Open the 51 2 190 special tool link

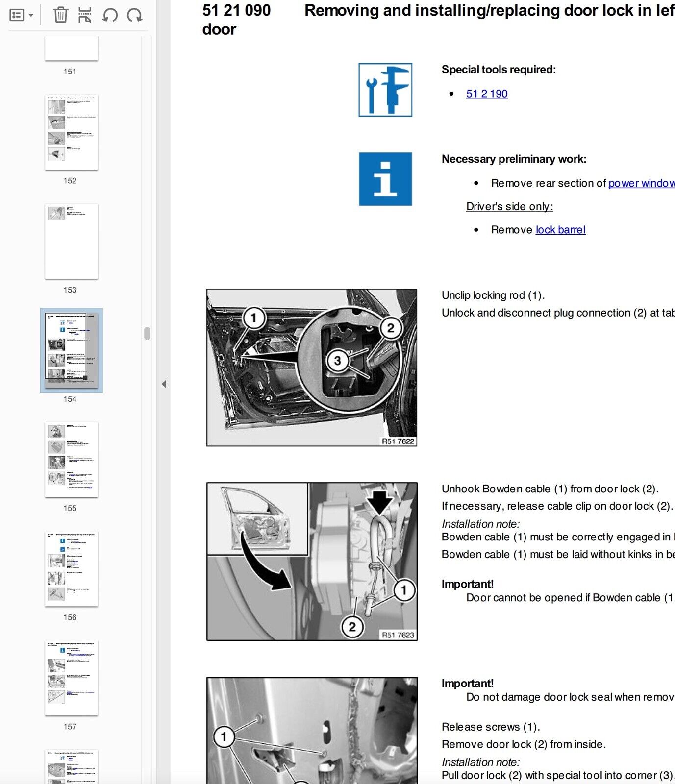pyautogui.click(x=486, y=94)
